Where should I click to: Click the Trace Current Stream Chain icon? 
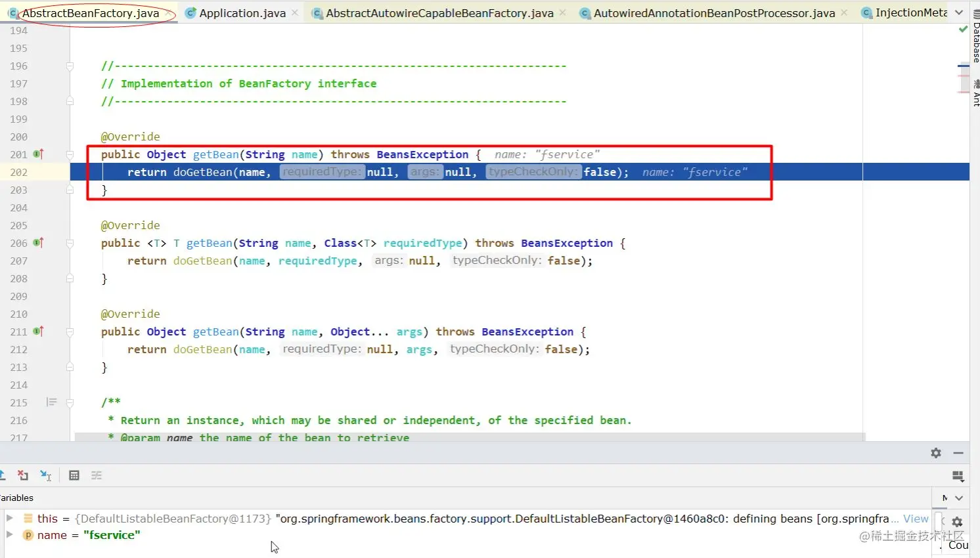(97, 475)
